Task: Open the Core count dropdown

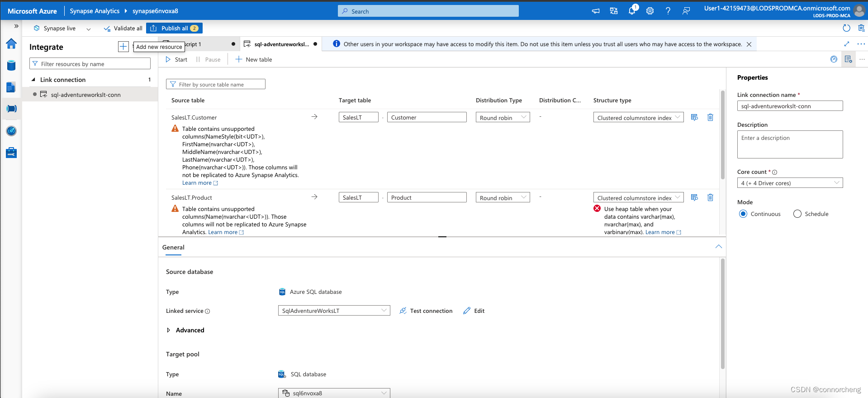Action: (x=790, y=183)
